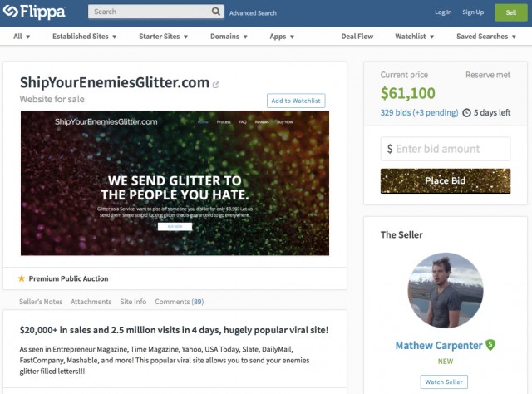Click the gold star Premium auction icon
532x394 pixels.
(22, 278)
